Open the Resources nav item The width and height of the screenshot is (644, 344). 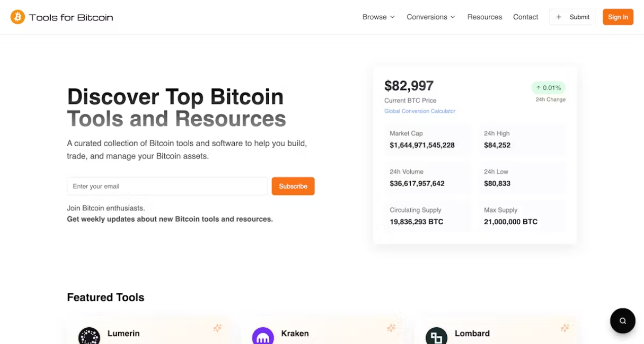click(x=485, y=17)
